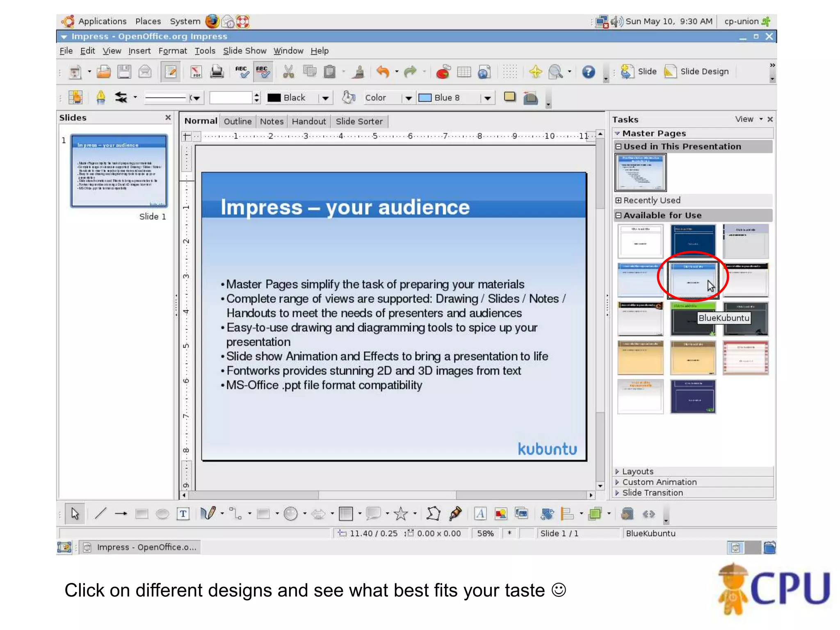Expand the Layouts panel
This screenshot has height=630, width=840.
693,471
